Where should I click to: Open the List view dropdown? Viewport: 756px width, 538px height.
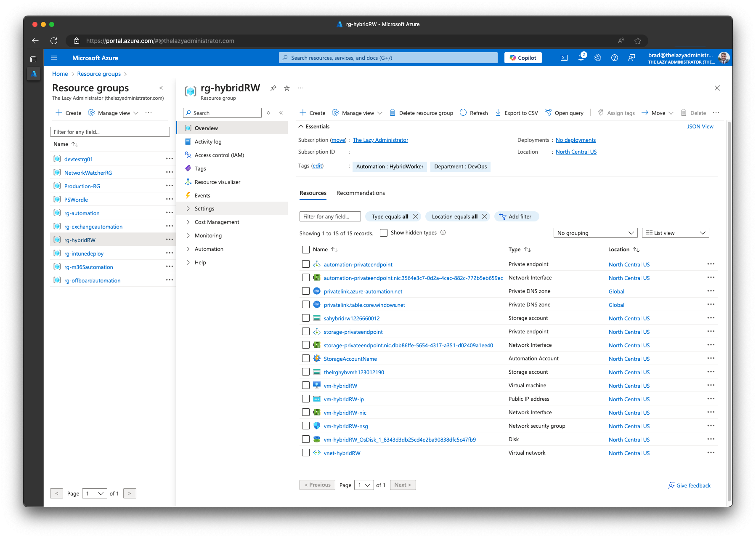pos(675,233)
